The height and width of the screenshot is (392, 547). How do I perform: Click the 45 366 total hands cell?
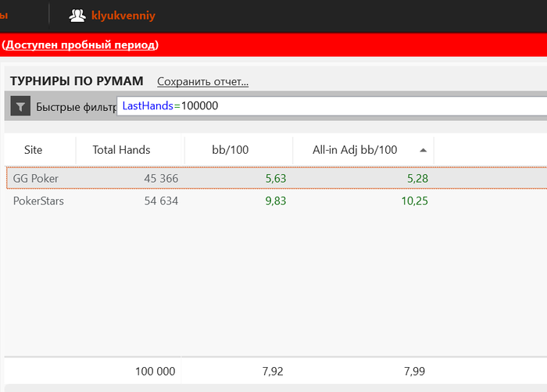[x=161, y=179]
